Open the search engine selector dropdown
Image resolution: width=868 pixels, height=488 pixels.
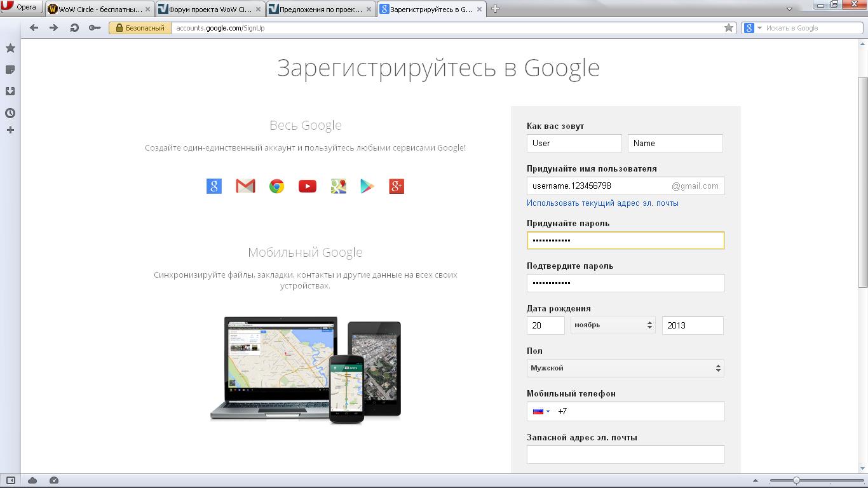click(x=752, y=28)
